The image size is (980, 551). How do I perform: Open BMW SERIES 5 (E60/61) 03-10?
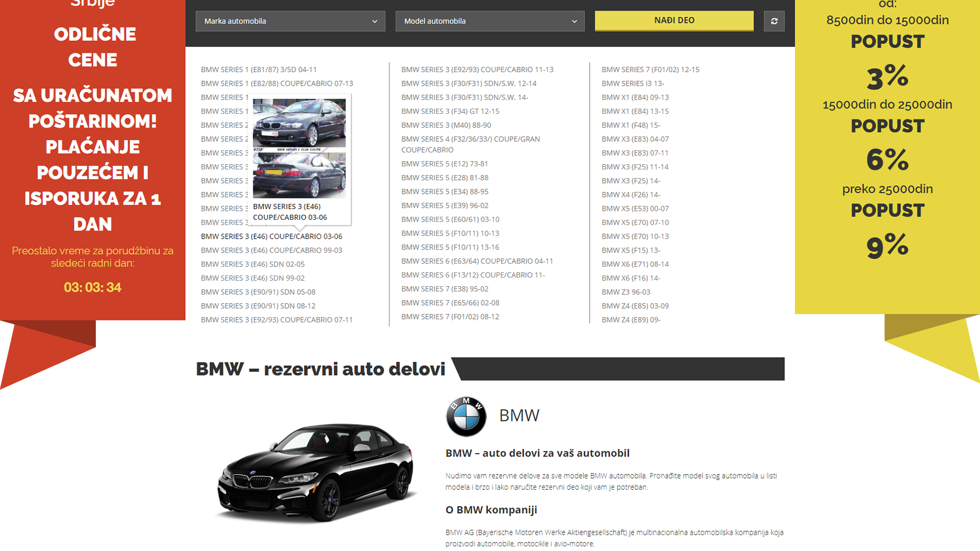tap(450, 219)
